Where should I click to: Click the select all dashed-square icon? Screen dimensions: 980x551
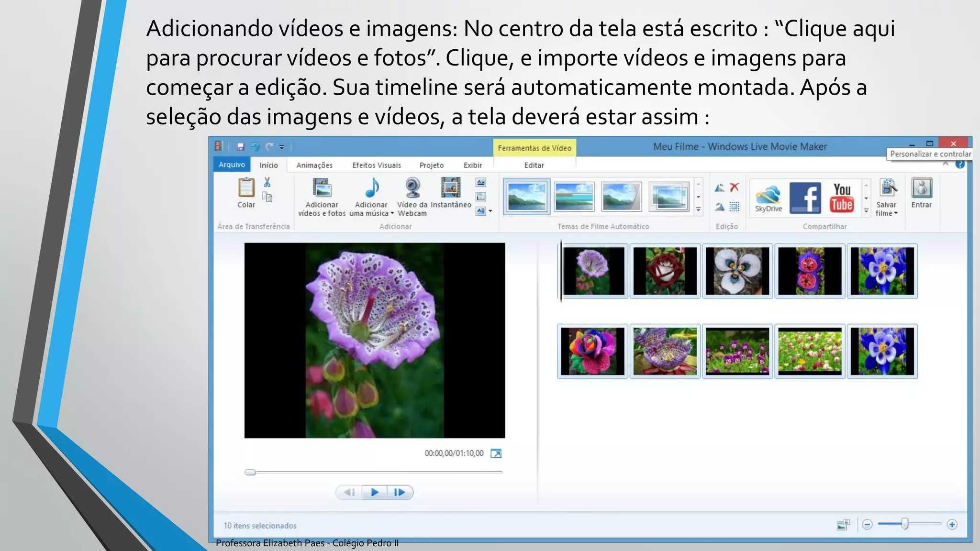pyautogui.click(x=735, y=207)
